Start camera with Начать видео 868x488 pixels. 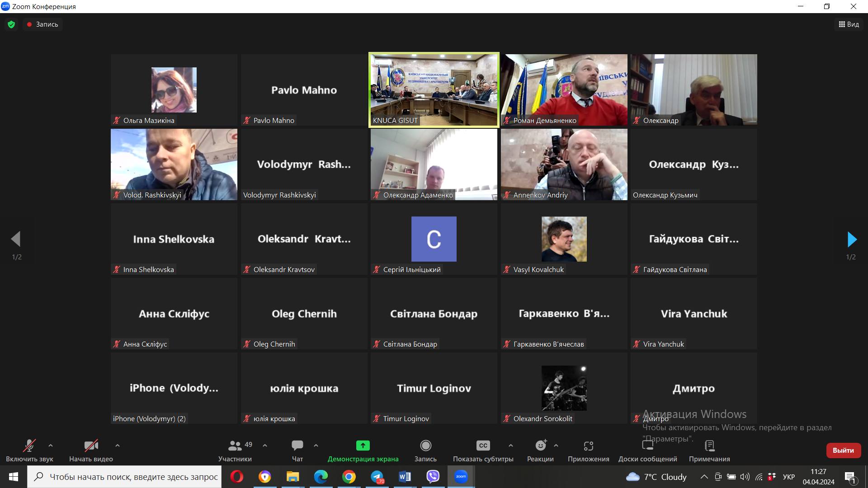coord(91,451)
